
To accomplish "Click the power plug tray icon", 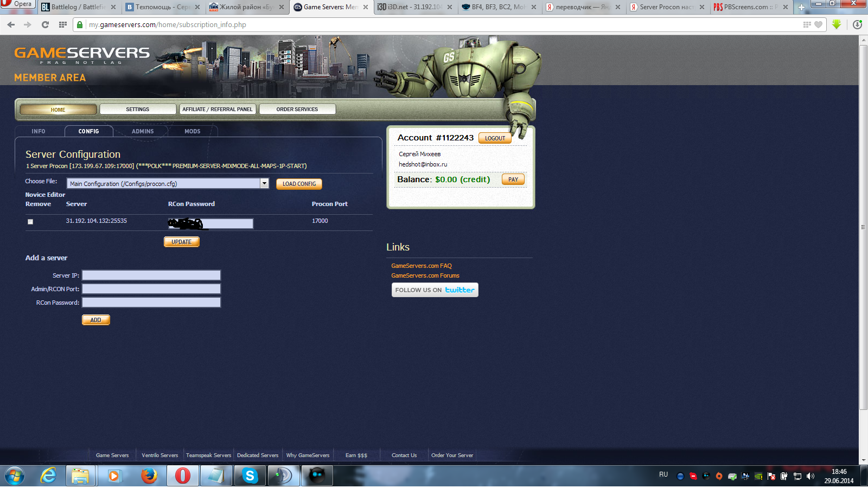I will click(784, 476).
